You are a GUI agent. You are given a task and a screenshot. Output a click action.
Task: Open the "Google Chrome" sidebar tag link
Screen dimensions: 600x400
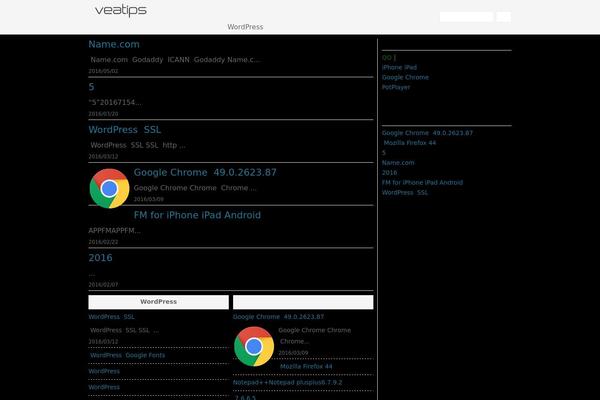coord(405,77)
